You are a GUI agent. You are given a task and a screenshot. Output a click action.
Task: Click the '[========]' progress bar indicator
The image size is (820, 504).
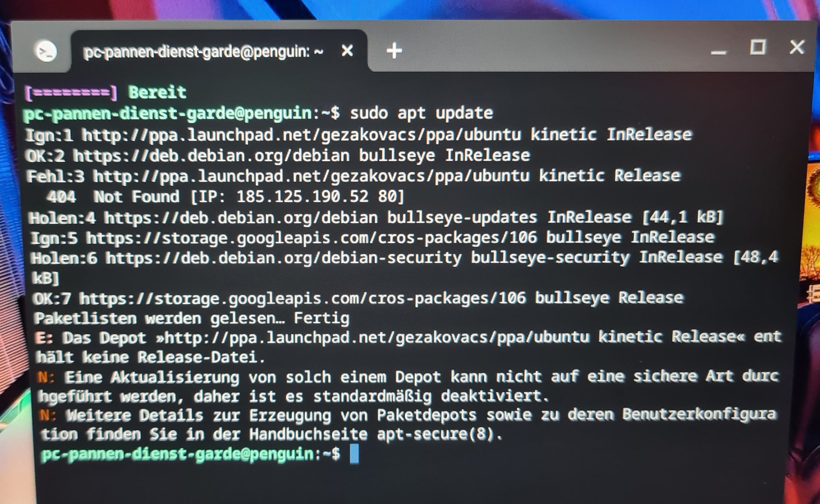click(x=71, y=93)
